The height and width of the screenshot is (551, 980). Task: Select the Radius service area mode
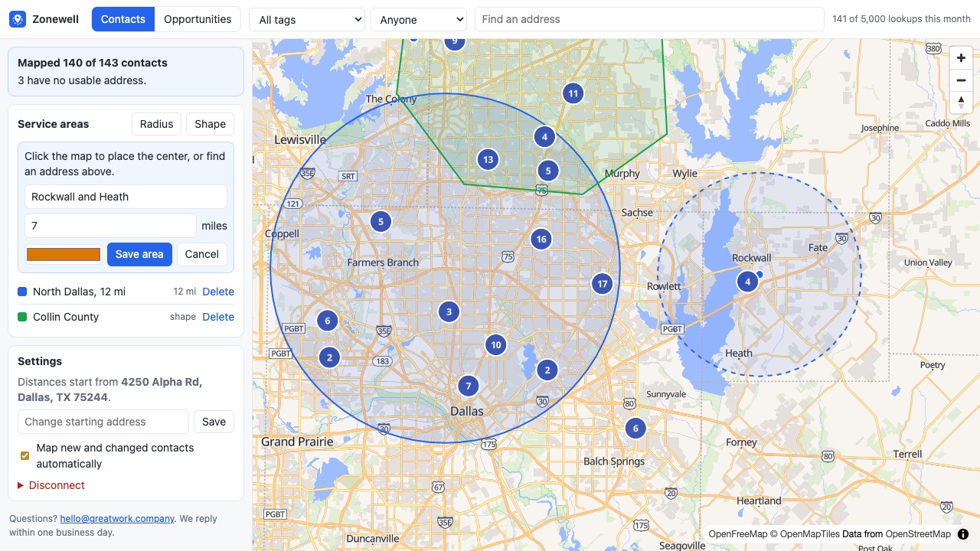tap(157, 124)
